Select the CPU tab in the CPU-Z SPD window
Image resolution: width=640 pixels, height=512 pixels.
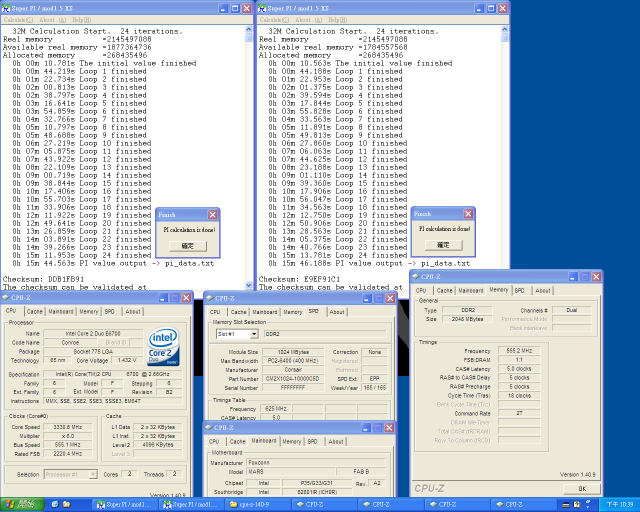point(215,312)
